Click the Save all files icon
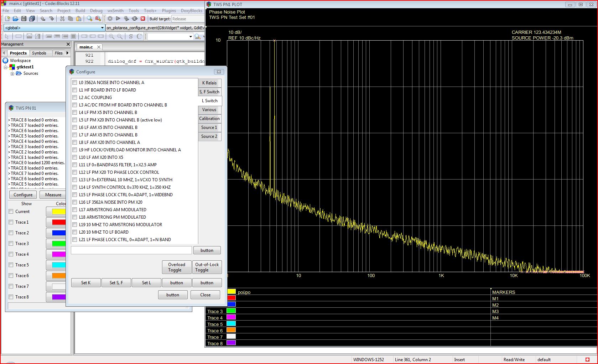The height and width of the screenshot is (364, 598). click(32, 19)
